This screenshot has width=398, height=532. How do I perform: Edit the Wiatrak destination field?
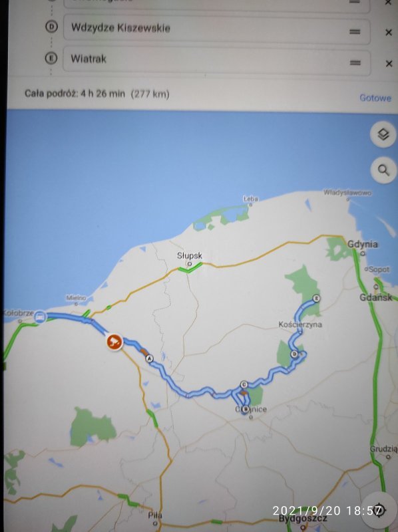click(x=217, y=61)
